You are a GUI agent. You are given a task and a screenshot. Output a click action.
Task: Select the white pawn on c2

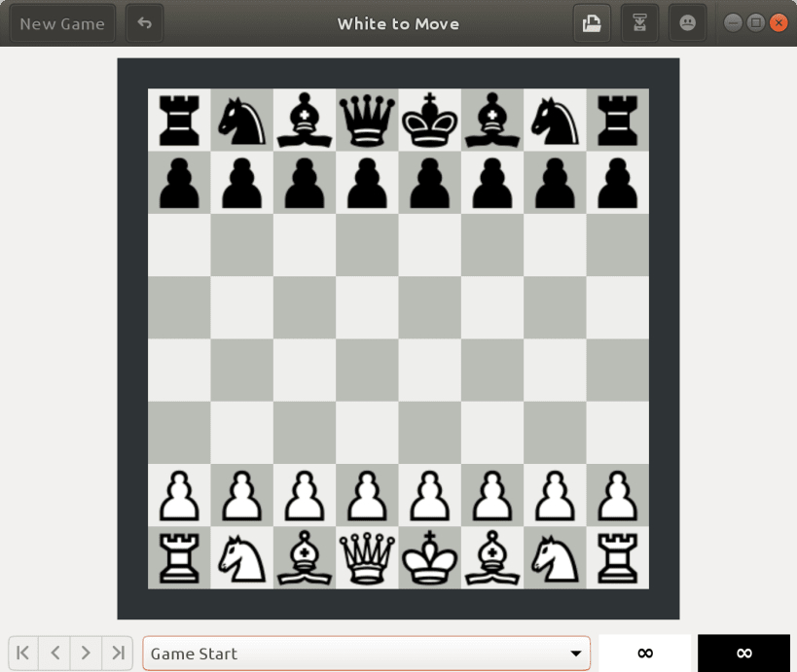tap(305, 495)
